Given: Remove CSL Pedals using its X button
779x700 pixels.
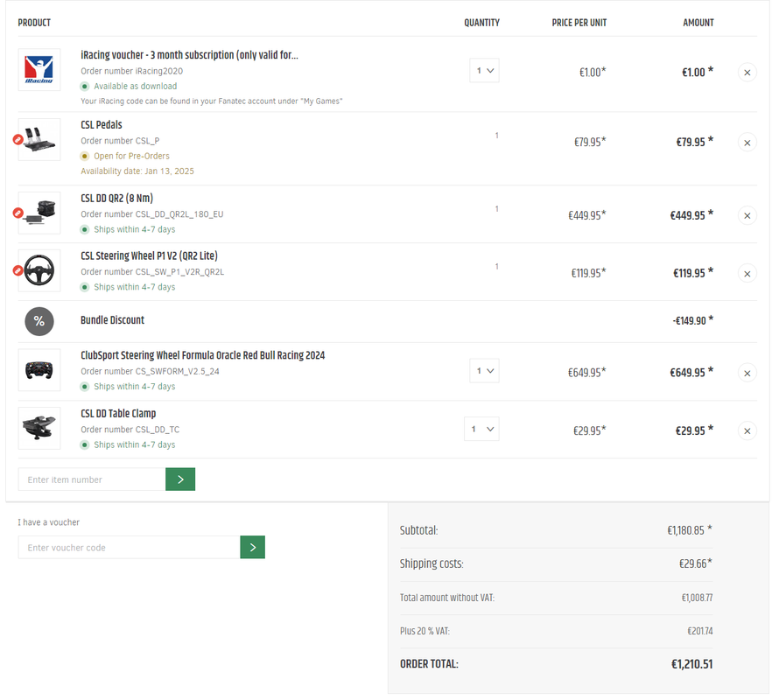Looking at the screenshot, I should click(x=747, y=143).
